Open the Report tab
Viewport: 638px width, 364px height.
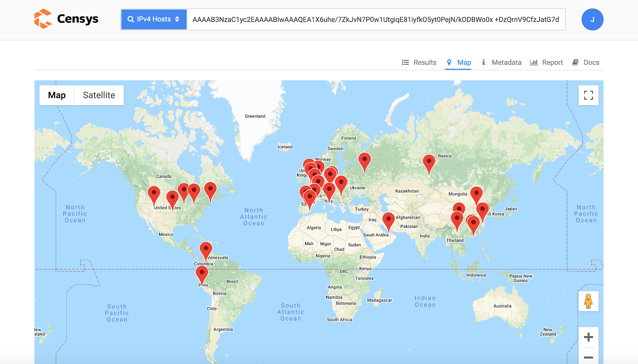[546, 63]
